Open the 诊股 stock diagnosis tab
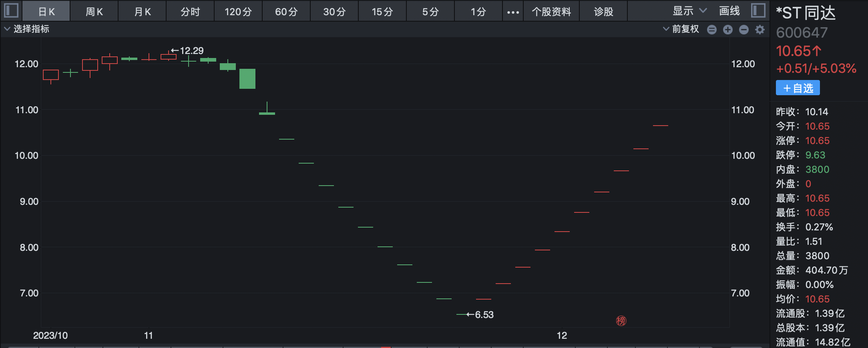 click(x=603, y=12)
